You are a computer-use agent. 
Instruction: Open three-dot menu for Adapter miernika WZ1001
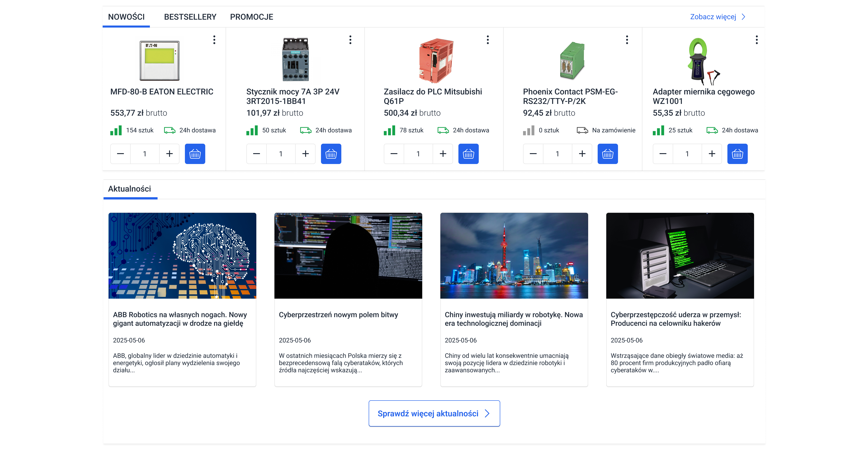click(x=757, y=40)
